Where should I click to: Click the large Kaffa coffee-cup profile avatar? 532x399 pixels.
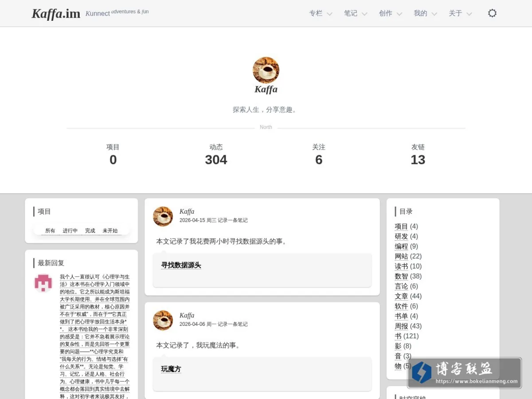(x=266, y=70)
